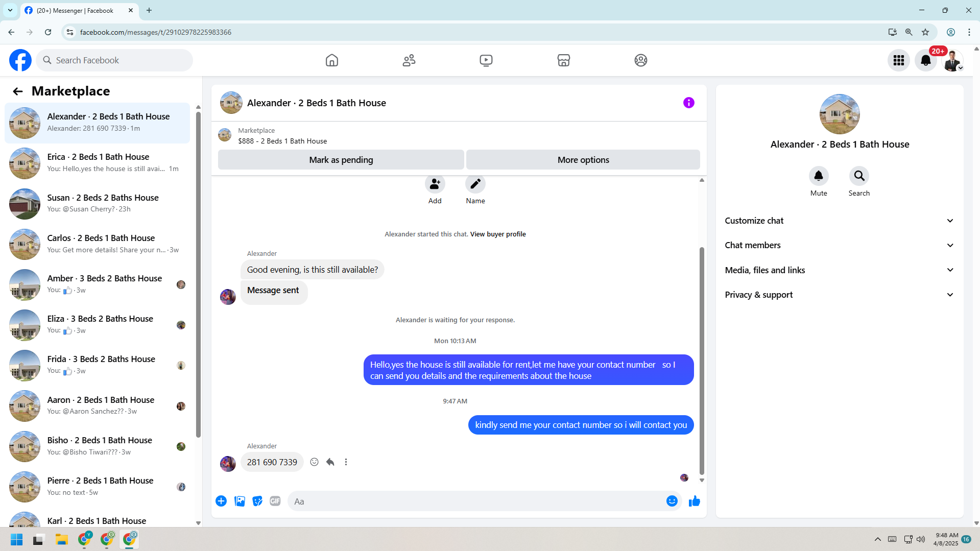Search in conversation using the magnifier icon
Viewport: 980px width, 551px height.
[859, 176]
